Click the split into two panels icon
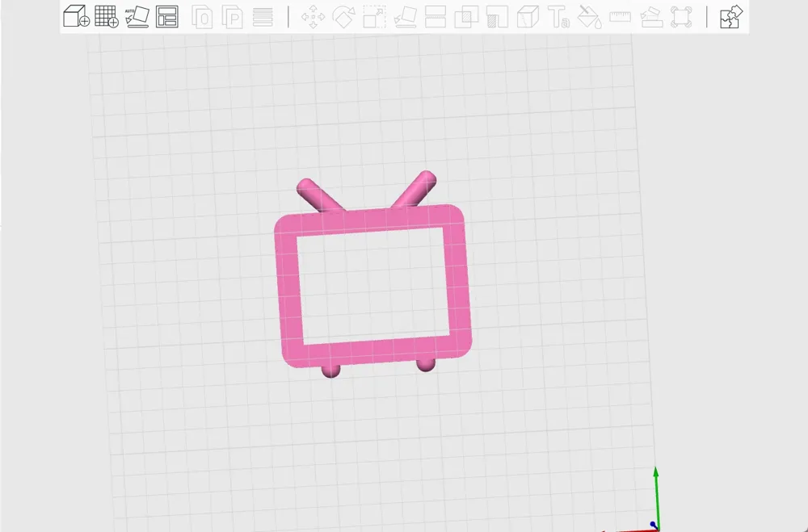The image size is (808, 532). (436, 17)
